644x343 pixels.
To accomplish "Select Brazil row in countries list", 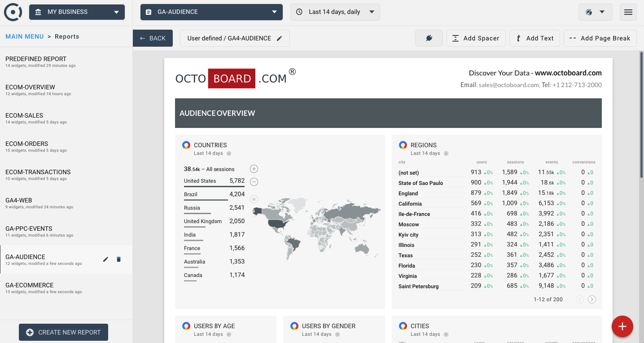I will [x=214, y=194].
